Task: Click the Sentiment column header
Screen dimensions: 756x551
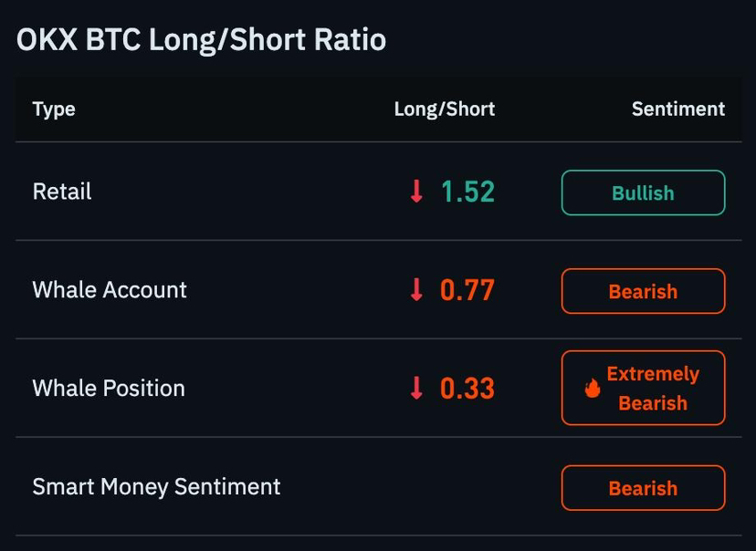Action: coord(678,109)
